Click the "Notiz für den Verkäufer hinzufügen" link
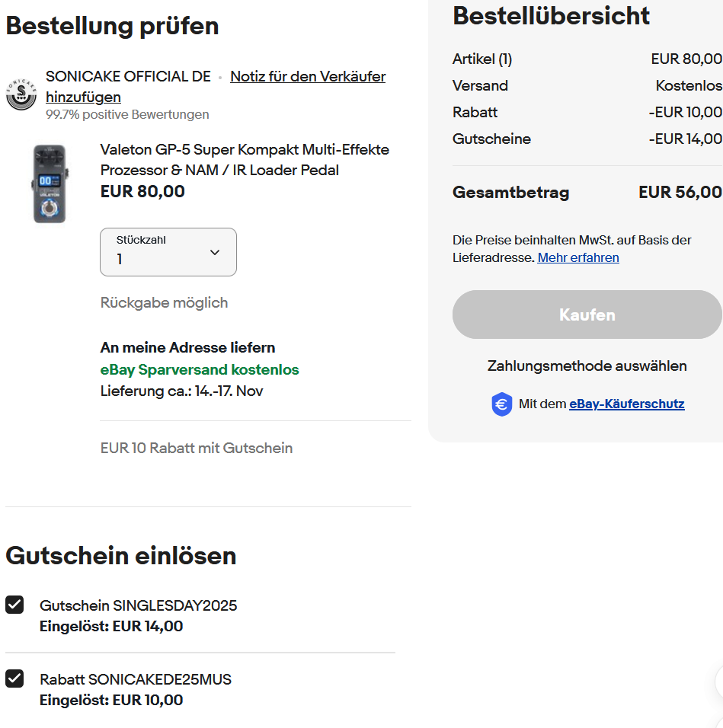Viewport: 723px width, 728px height. [x=307, y=77]
